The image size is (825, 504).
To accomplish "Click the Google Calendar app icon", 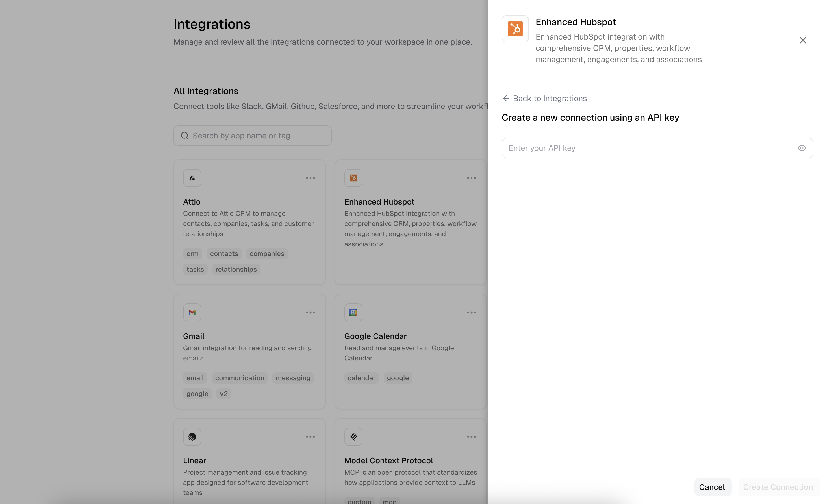I will click(x=353, y=312).
